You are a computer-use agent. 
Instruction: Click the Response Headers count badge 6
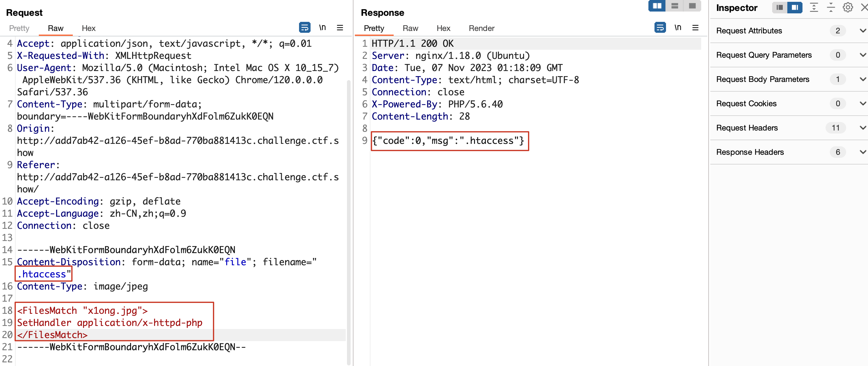(x=838, y=152)
